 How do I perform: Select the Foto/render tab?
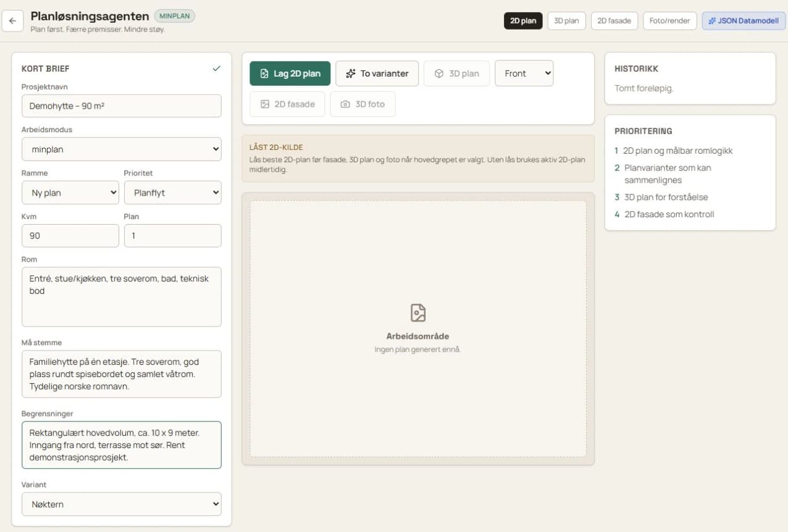[x=670, y=20]
